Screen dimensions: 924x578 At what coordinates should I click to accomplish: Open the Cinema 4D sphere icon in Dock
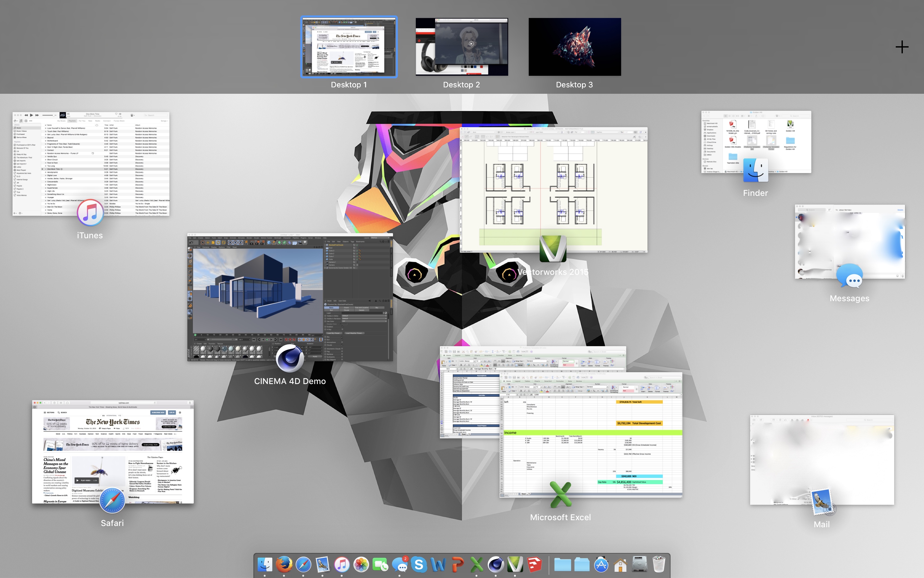[496, 565]
